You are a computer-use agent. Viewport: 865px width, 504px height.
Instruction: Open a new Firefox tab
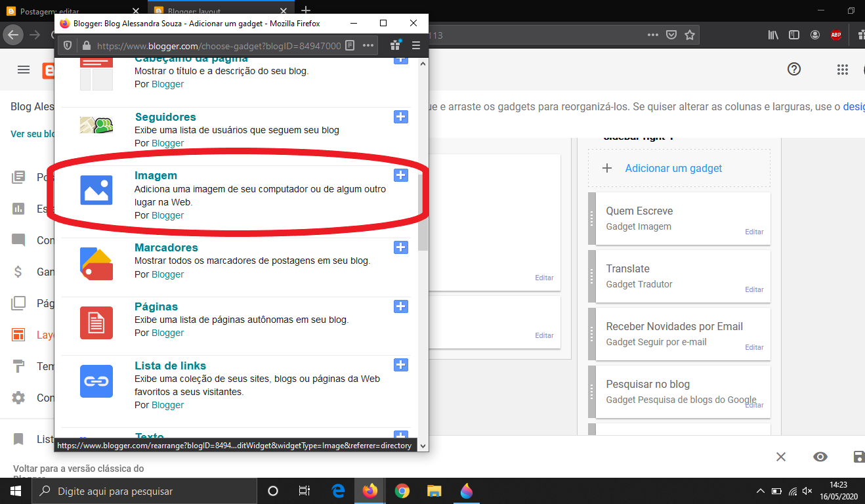click(x=306, y=11)
